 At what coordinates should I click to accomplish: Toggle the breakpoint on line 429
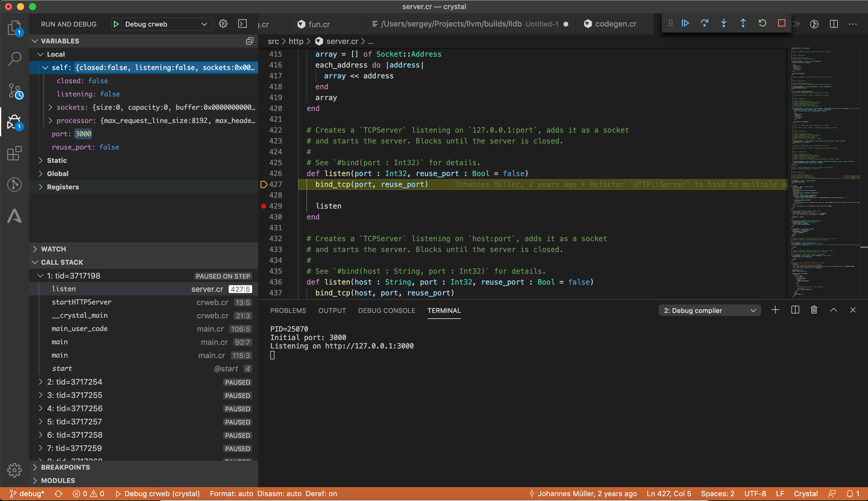[x=264, y=206]
